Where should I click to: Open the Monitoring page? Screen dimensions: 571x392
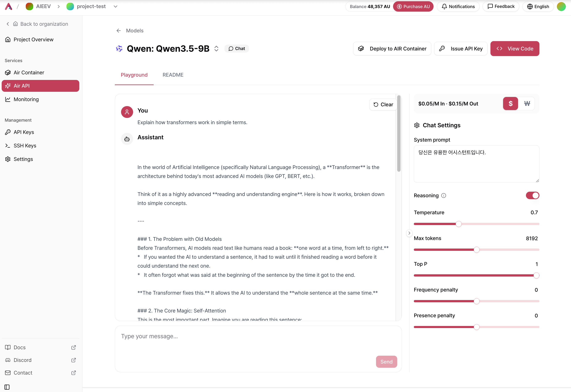[40, 99]
